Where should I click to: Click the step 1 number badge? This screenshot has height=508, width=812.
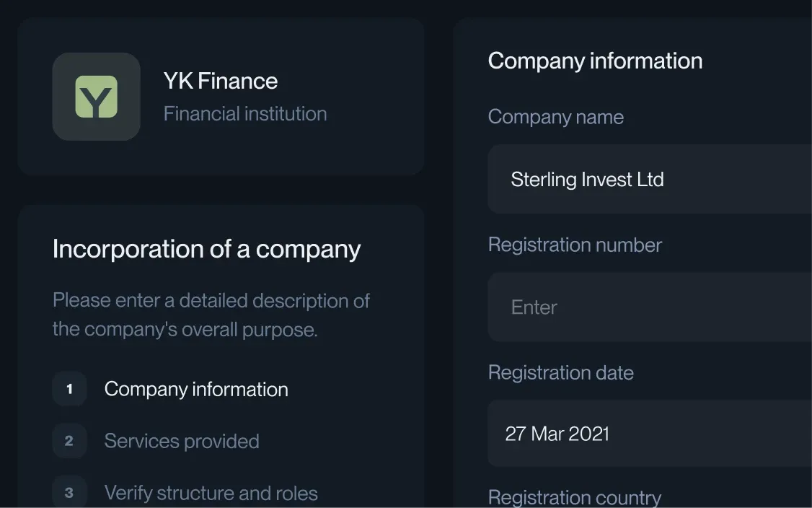coord(69,389)
